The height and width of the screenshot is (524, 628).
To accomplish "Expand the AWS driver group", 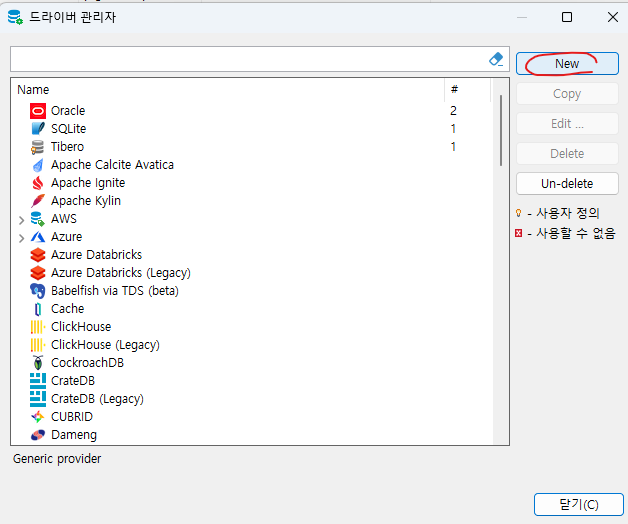I will [x=22, y=220].
